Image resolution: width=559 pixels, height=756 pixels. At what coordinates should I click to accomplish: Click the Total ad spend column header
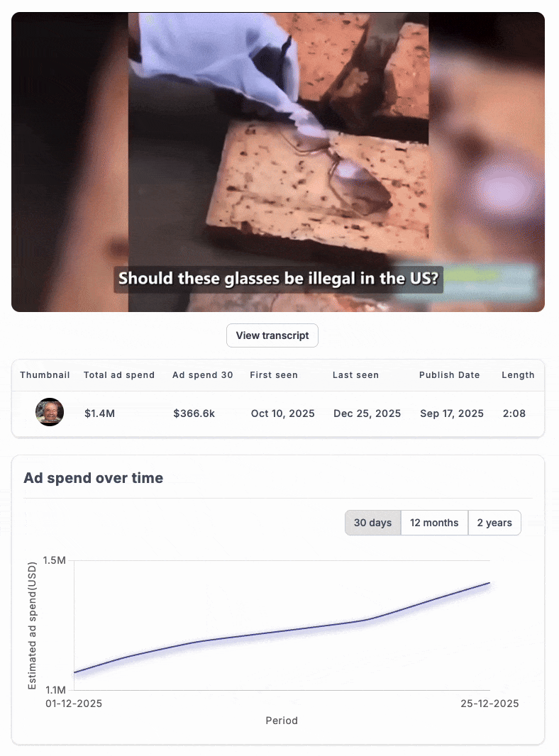tap(119, 375)
